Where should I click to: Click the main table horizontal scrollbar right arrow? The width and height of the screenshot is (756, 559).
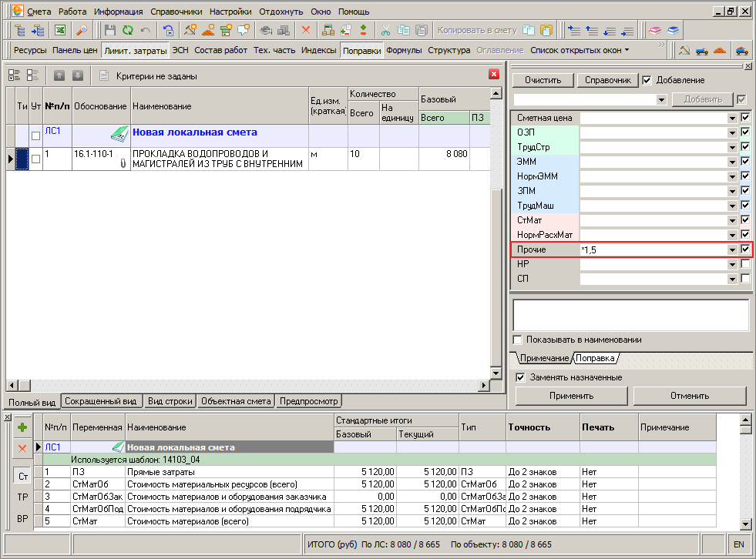484,385
